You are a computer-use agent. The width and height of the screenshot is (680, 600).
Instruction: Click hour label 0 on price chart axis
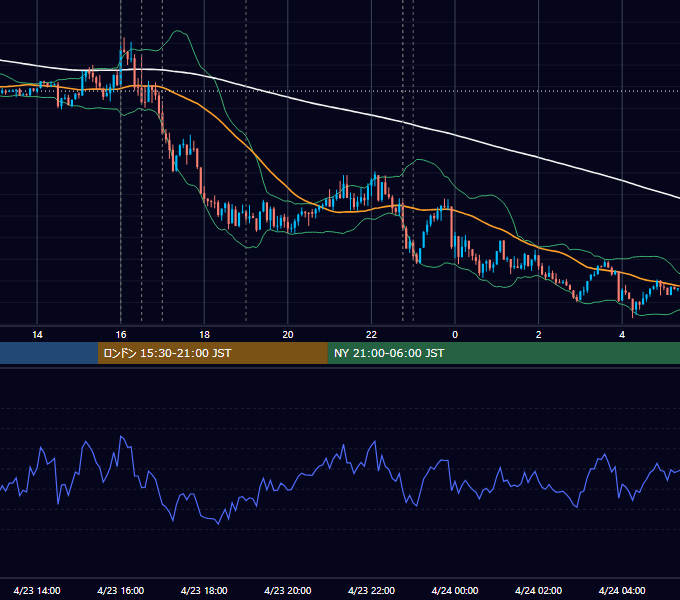[x=455, y=335]
